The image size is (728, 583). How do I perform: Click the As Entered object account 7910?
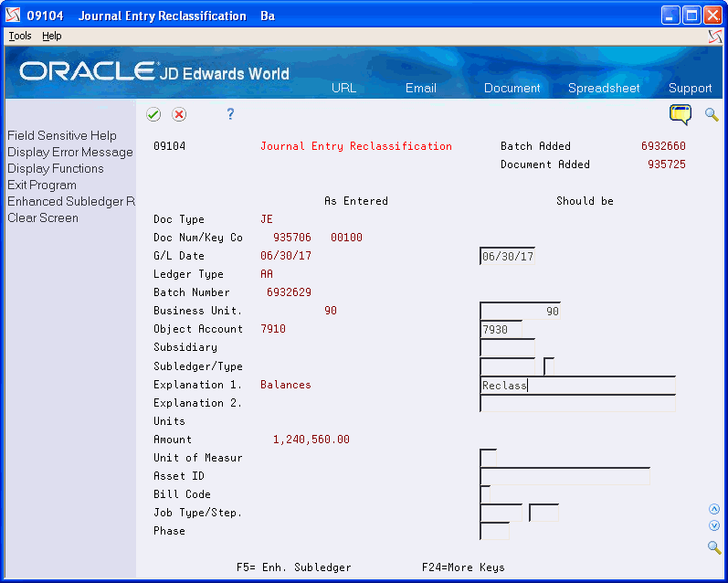coord(273,329)
